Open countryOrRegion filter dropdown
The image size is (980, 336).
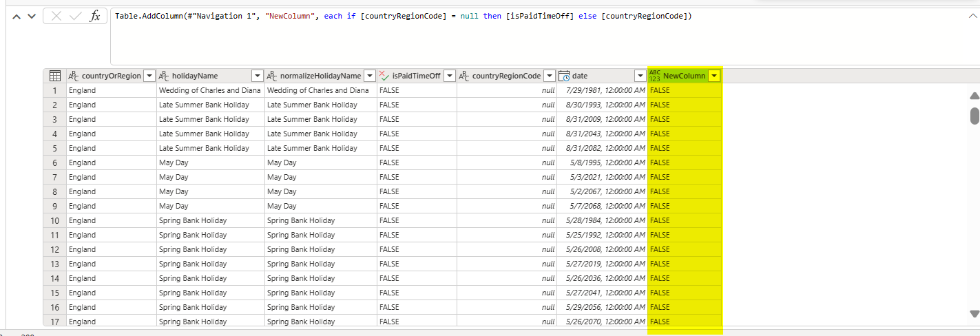(149, 76)
